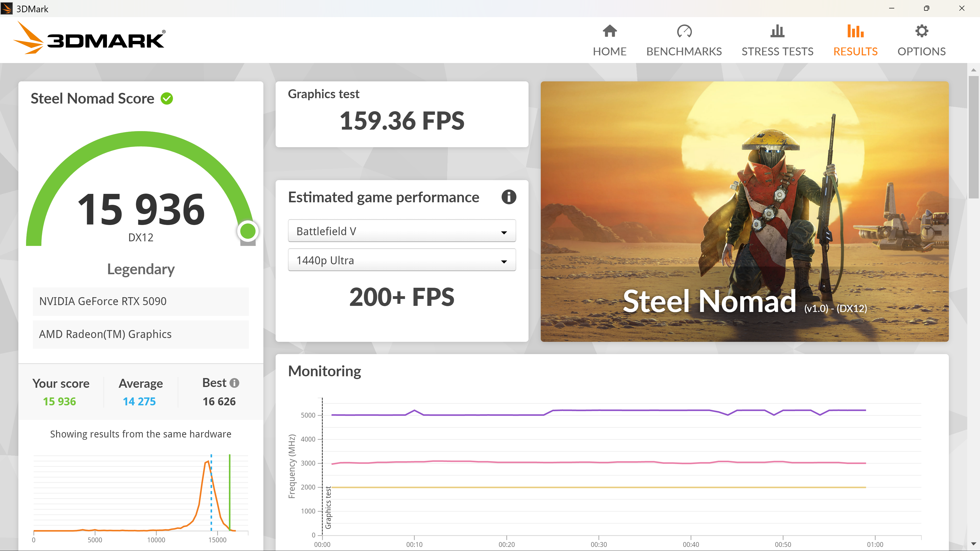Image resolution: width=980 pixels, height=551 pixels.
Task: Click the orange Results bars icon
Action: [855, 31]
